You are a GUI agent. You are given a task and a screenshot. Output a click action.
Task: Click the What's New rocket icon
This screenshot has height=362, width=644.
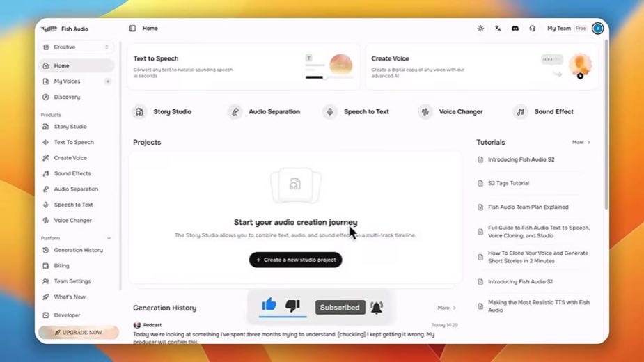tap(45, 297)
